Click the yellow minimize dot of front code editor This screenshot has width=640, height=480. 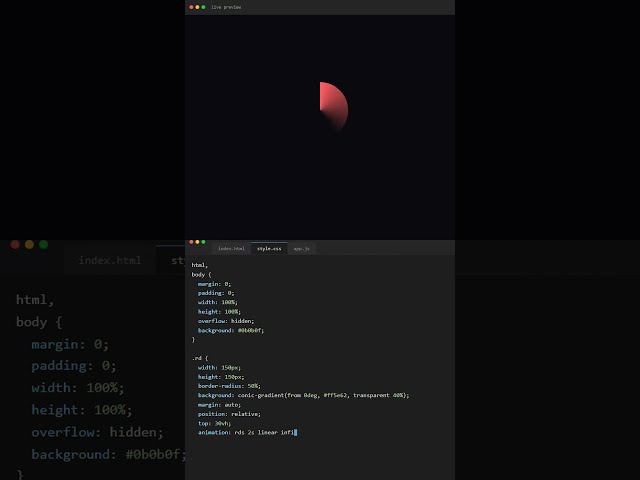click(197, 242)
